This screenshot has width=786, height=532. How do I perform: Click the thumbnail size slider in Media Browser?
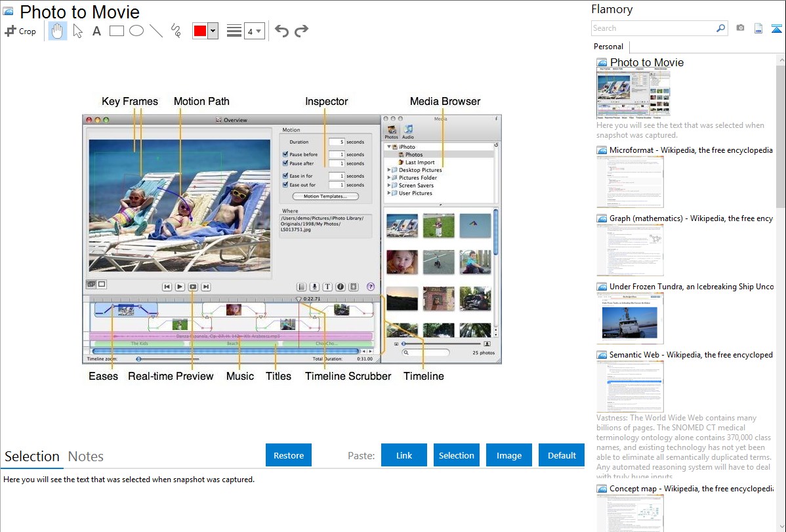(x=441, y=344)
